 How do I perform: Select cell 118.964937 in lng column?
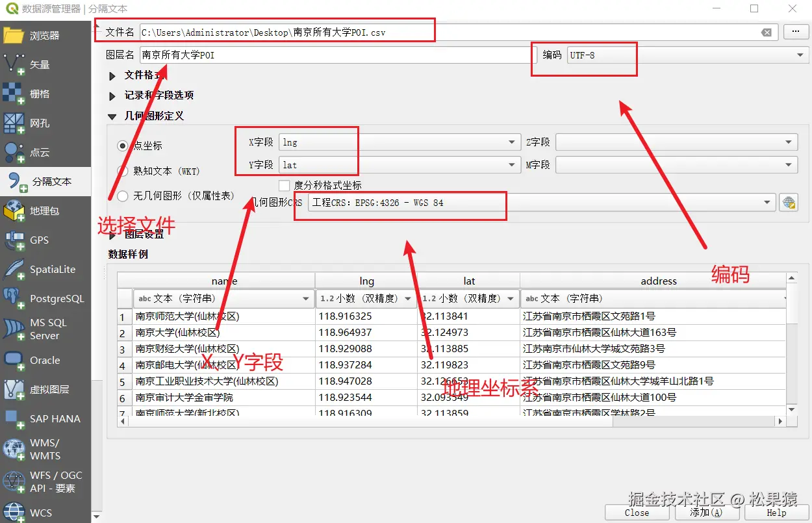(366, 333)
